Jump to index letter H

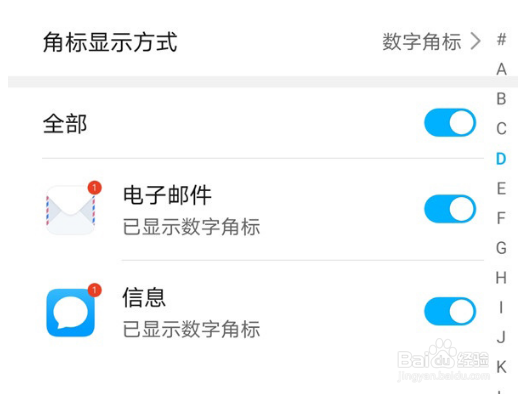(x=501, y=278)
